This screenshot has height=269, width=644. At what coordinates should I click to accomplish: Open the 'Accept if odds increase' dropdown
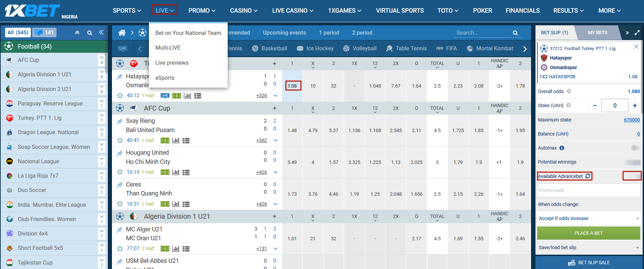589,218
